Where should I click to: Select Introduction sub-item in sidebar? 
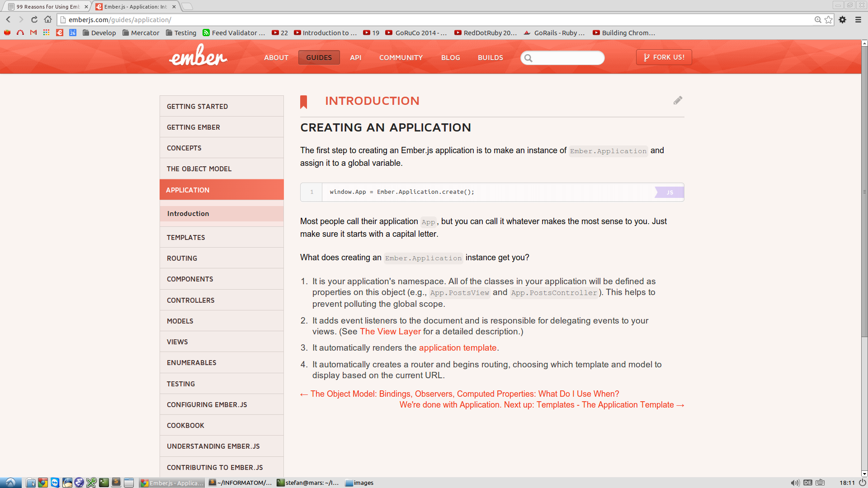(x=222, y=214)
